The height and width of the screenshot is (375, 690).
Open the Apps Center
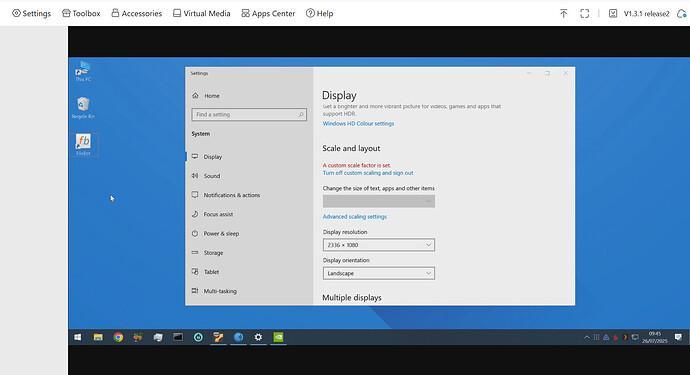tap(268, 14)
